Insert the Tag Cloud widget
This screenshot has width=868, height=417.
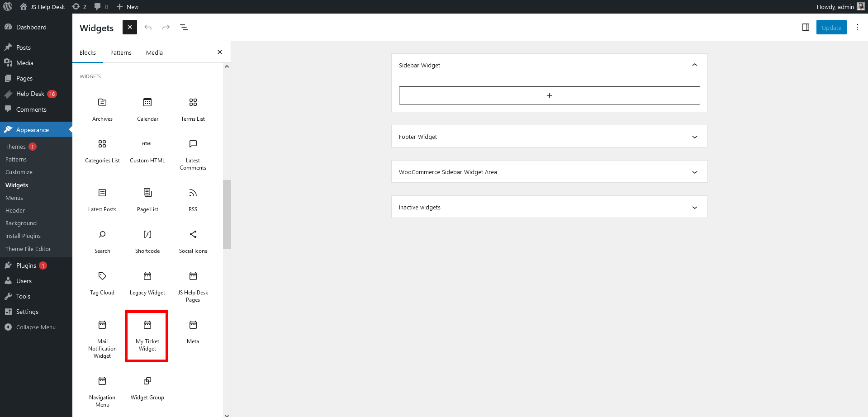[x=102, y=282]
